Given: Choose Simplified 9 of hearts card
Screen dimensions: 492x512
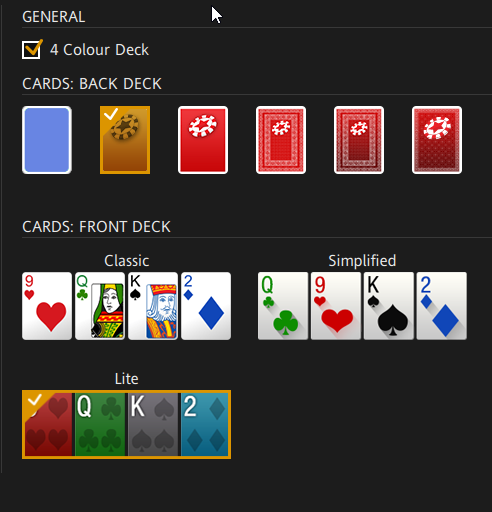Looking at the screenshot, I should 336,306.
